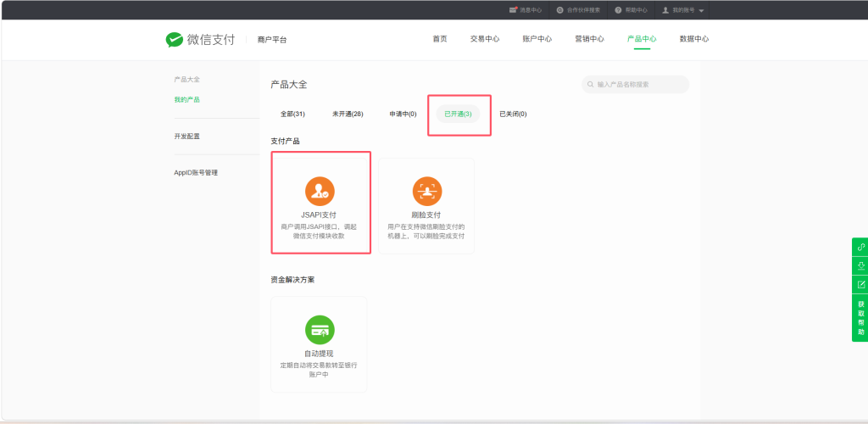868x424 pixels.
Task: Go to 首页 in top navigation
Action: 440,39
